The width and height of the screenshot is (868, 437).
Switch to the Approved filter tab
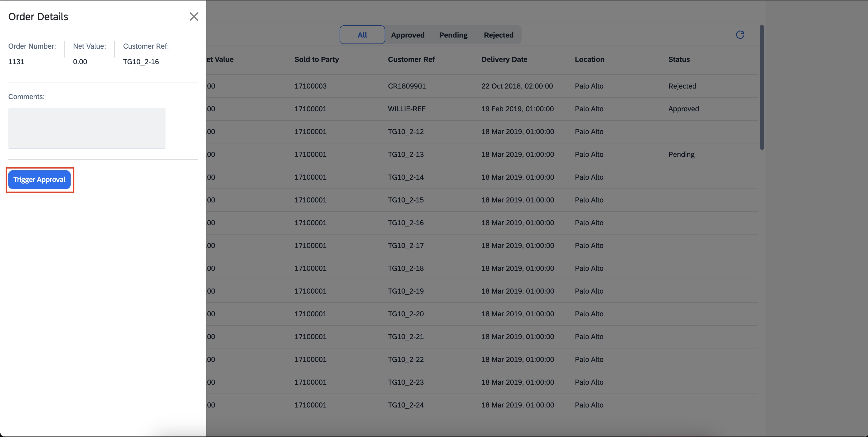(x=407, y=35)
